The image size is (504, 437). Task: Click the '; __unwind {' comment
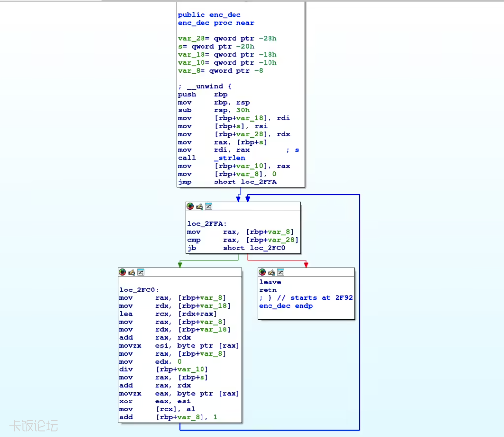pyautogui.click(x=205, y=86)
